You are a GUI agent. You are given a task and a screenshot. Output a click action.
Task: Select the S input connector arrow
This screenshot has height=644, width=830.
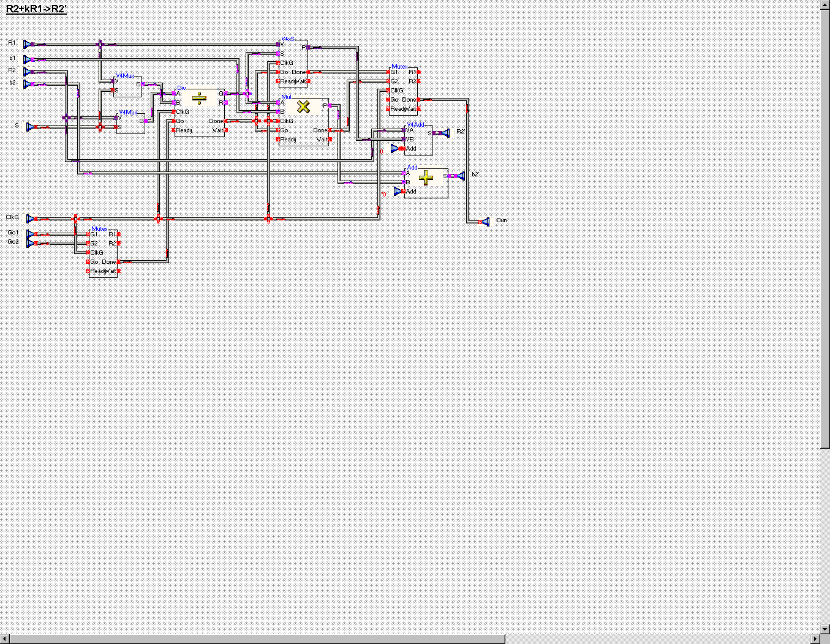point(31,127)
